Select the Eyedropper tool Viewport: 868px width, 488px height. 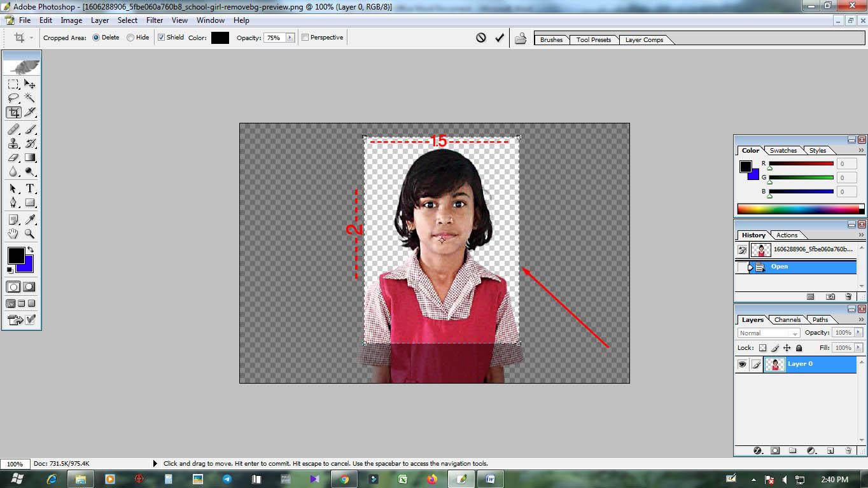30,220
